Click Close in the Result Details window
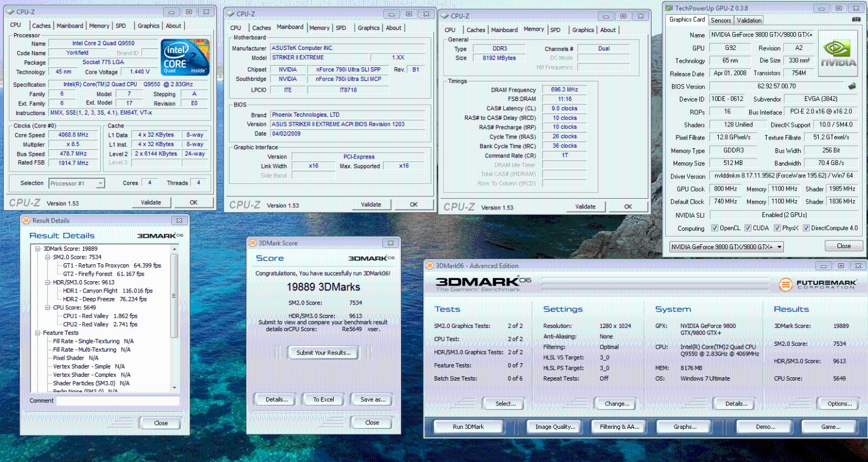 (x=161, y=423)
